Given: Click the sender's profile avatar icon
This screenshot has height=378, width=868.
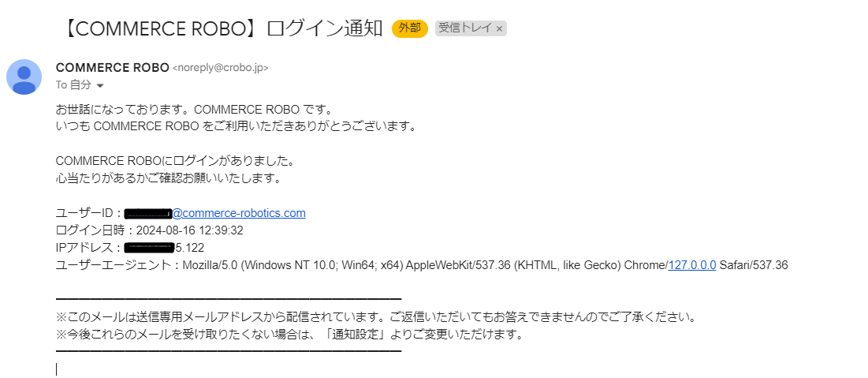Looking at the screenshot, I should pyautogui.click(x=24, y=77).
